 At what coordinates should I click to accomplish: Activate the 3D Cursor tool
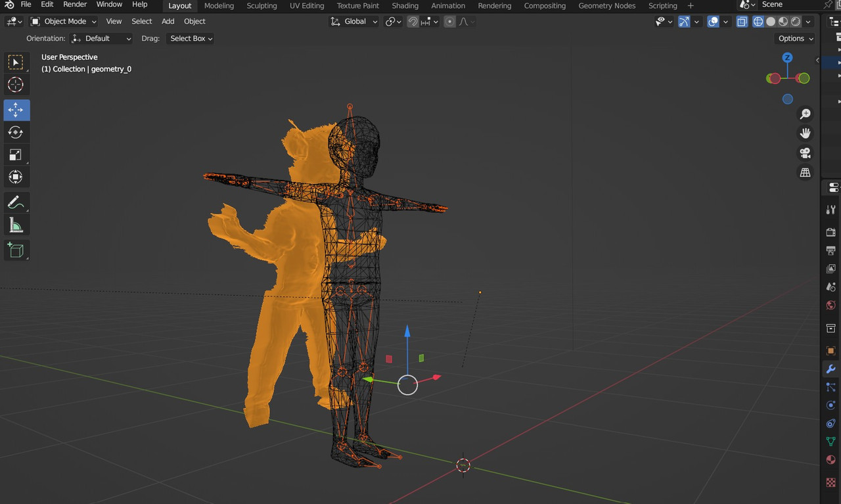pos(16,85)
